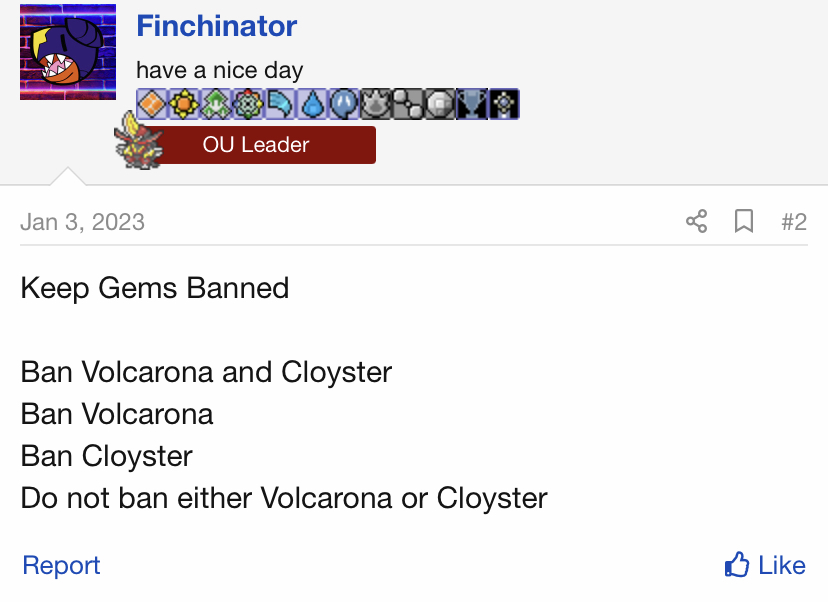828x602 pixels.
Task: Click the round blue orb badge
Action: pos(344,104)
